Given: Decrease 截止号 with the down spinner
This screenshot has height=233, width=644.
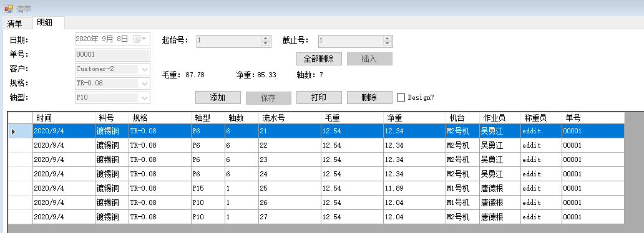Looking at the screenshot, I should tap(387, 44).
